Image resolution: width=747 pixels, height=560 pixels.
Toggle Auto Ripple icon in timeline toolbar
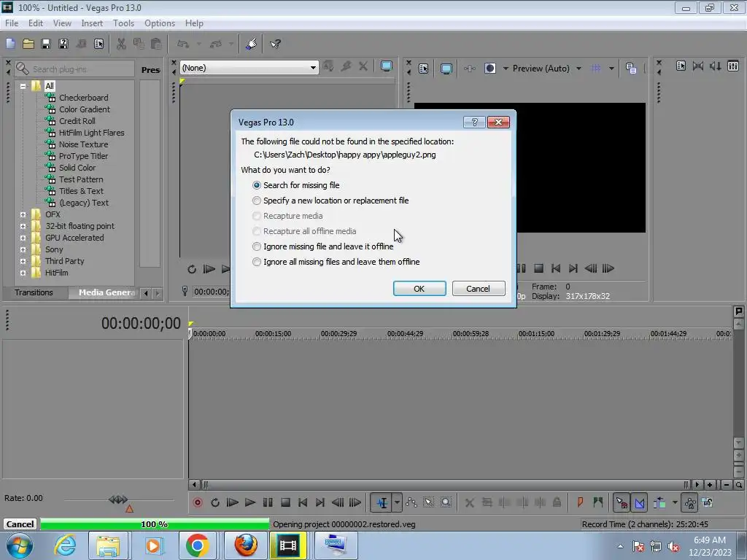(x=660, y=502)
